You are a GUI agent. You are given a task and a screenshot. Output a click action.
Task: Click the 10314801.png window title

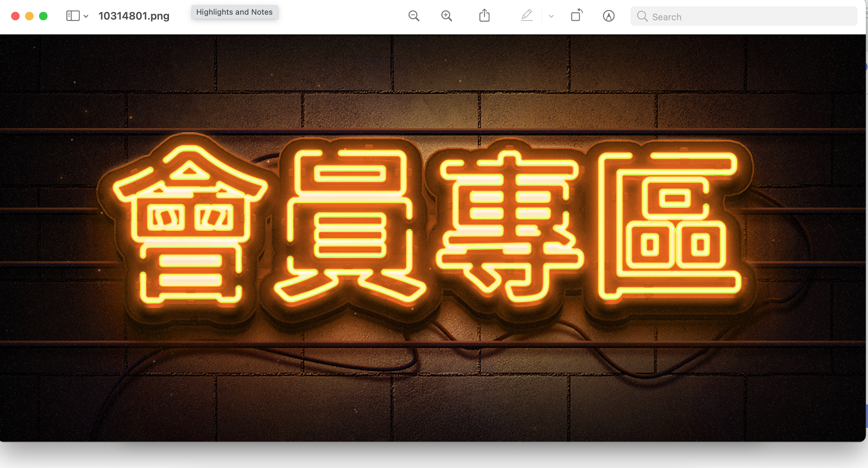tap(134, 16)
